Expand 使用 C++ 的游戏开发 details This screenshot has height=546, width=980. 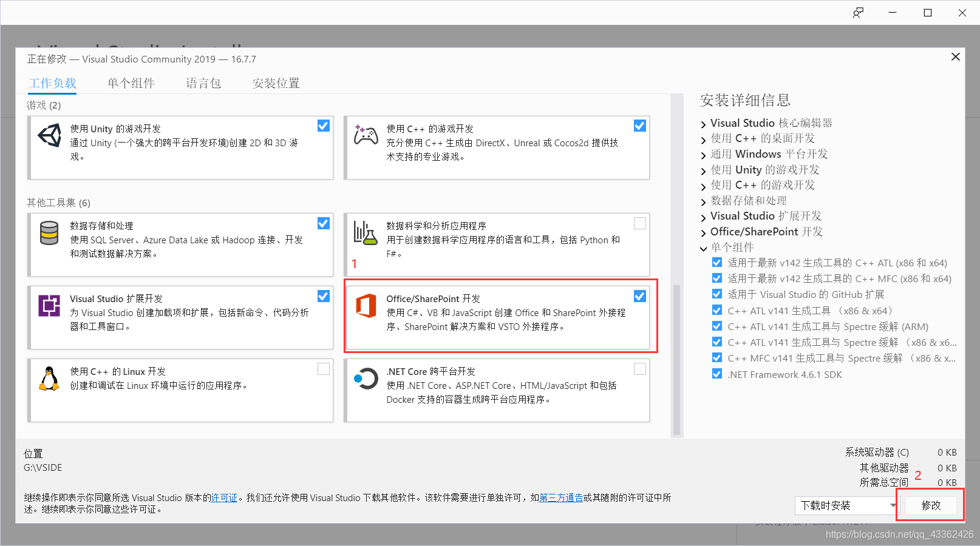(x=704, y=186)
